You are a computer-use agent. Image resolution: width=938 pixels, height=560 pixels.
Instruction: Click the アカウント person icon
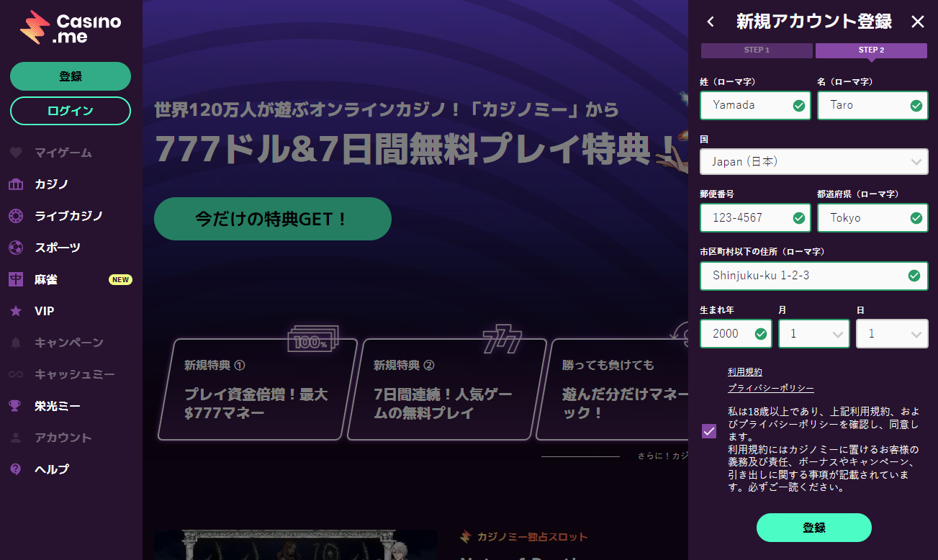(x=15, y=438)
